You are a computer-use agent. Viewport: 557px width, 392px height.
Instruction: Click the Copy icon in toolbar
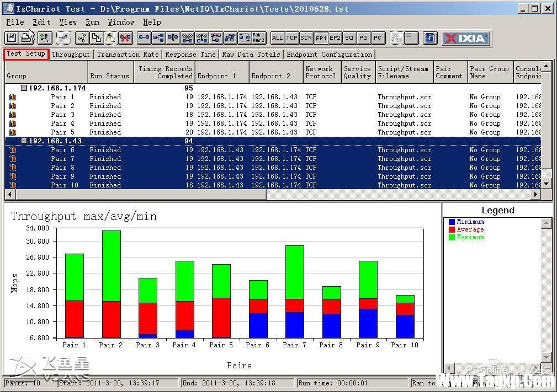[x=96, y=38]
